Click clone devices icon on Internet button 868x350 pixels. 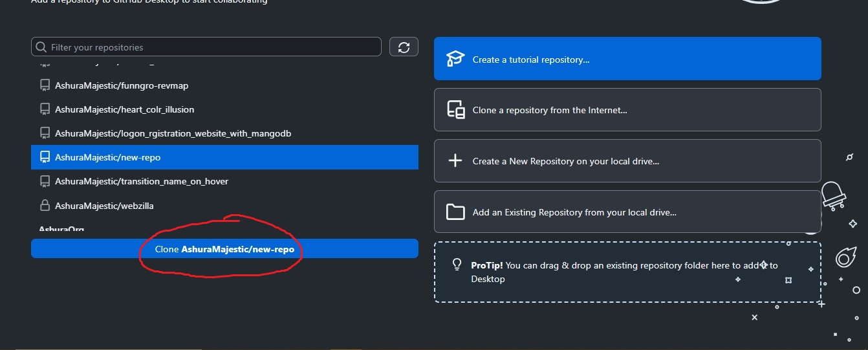[x=456, y=110]
